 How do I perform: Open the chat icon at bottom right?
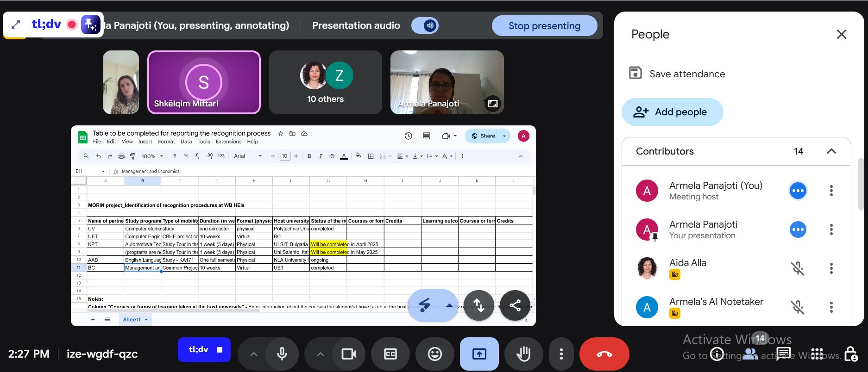pos(783,354)
